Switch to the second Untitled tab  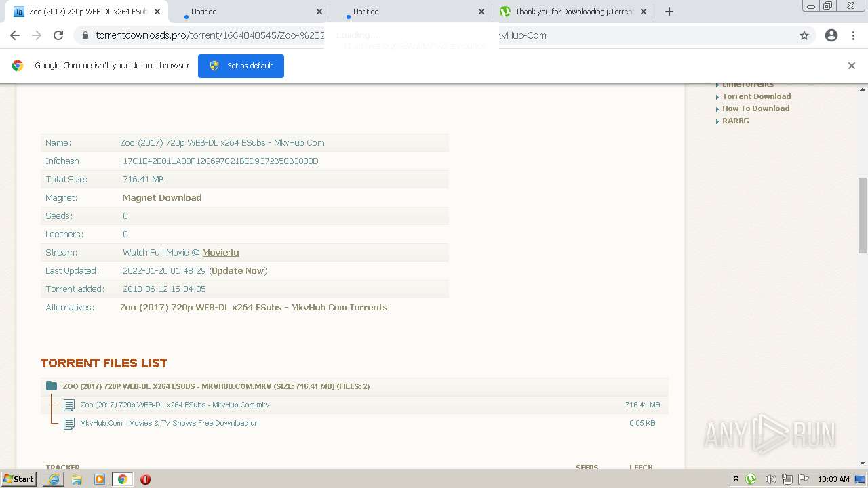coord(410,12)
